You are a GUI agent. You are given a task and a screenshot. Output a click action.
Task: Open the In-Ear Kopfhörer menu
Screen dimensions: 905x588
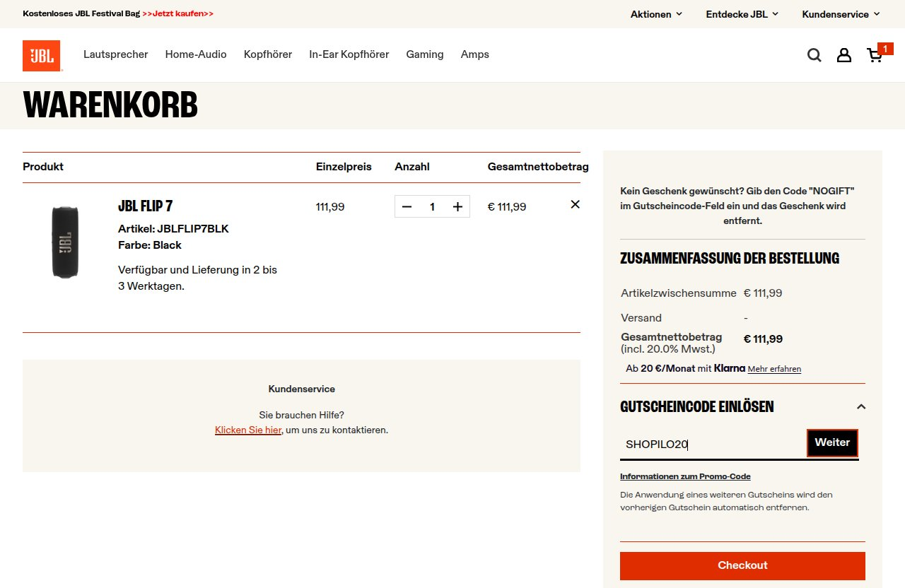[x=349, y=54]
